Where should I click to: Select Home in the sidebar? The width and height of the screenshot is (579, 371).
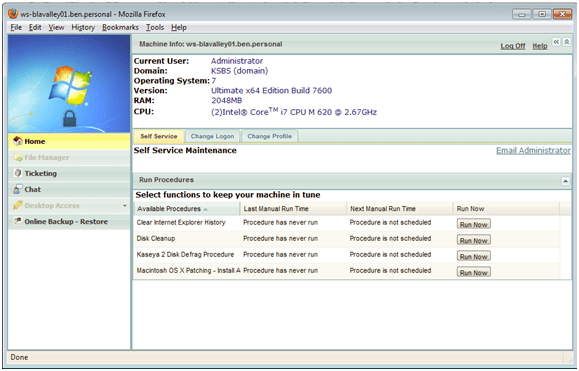pyautogui.click(x=69, y=141)
